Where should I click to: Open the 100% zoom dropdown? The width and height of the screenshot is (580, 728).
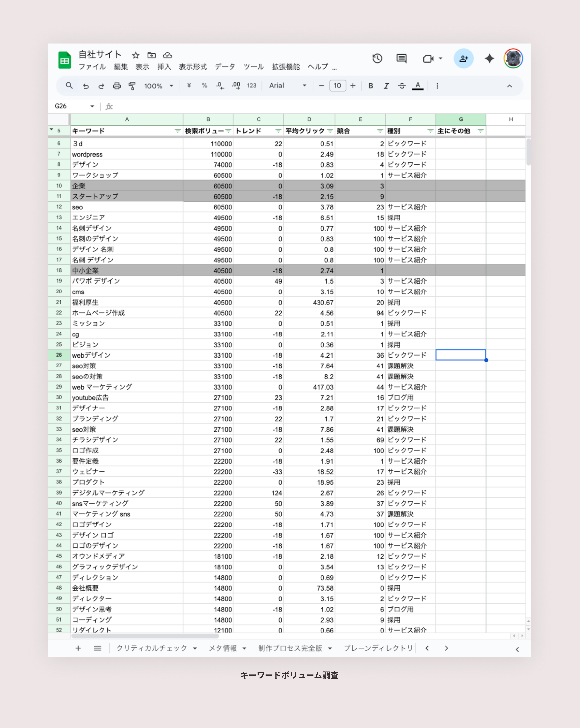coord(159,86)
